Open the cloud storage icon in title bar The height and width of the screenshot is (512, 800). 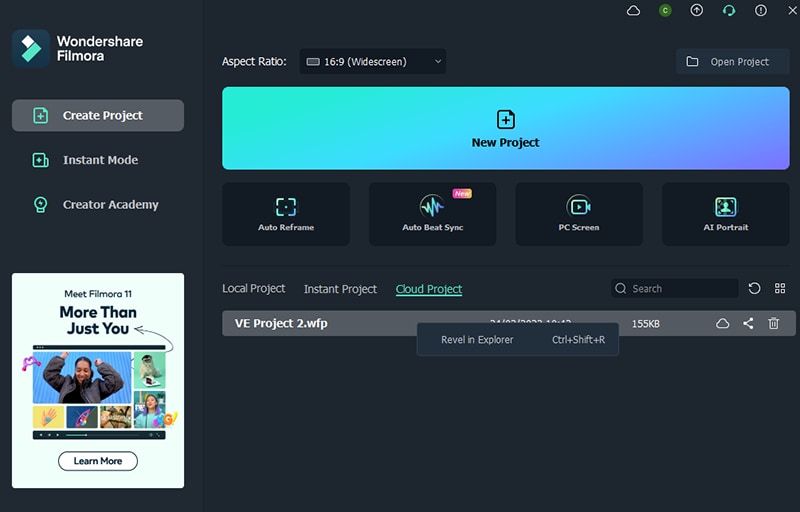click(633, 11)
